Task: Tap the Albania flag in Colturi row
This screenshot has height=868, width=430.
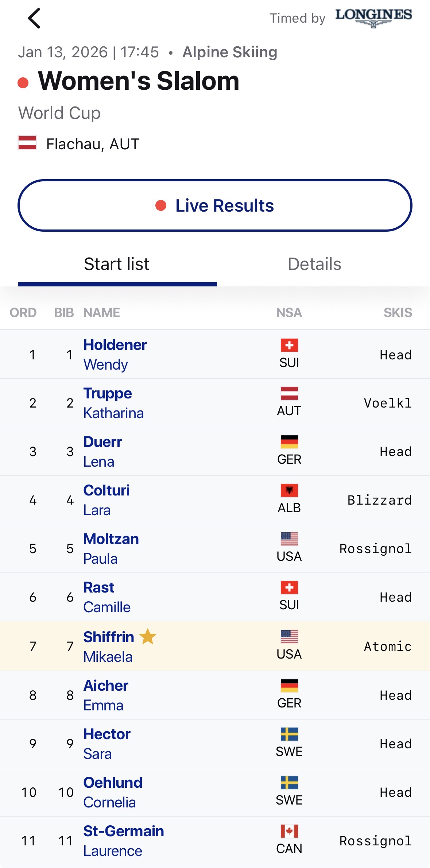Action: 289,490
